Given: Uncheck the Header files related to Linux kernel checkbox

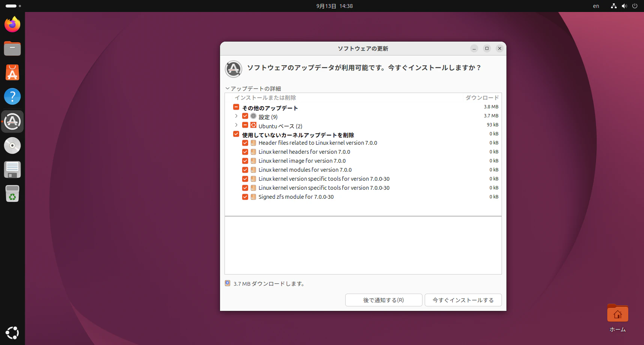Looking at the screenshot, I should [x=245, y=143].
